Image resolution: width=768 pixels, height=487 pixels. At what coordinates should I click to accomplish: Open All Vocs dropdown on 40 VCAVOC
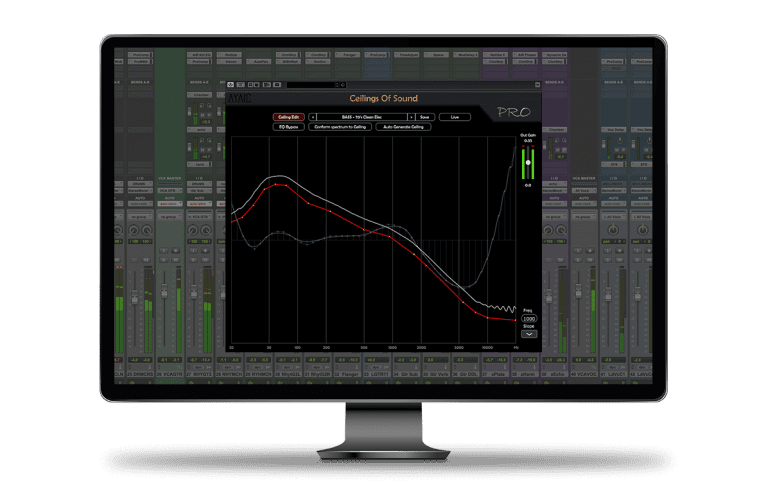point(582,191)
